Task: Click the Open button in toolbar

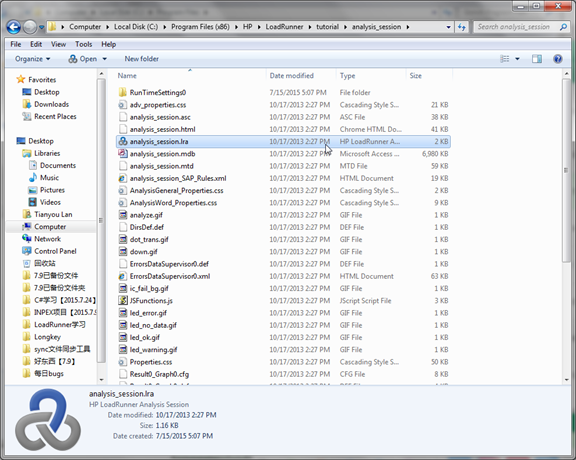Action: 83,59
